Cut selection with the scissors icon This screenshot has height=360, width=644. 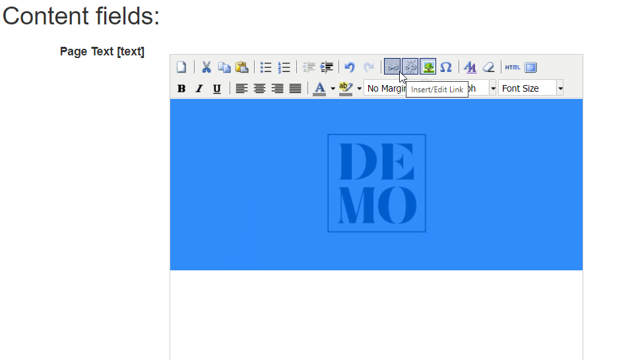pyautogui.click(x=206, y=67)
